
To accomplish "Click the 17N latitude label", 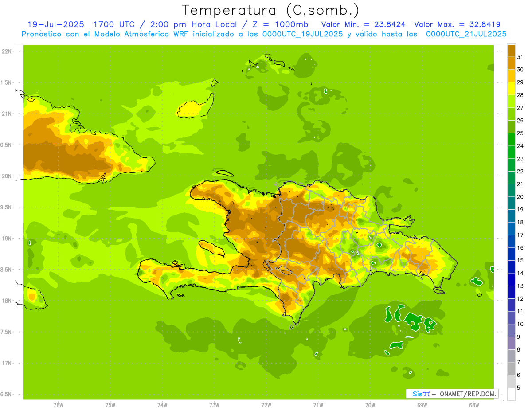I will coord(7,363).
